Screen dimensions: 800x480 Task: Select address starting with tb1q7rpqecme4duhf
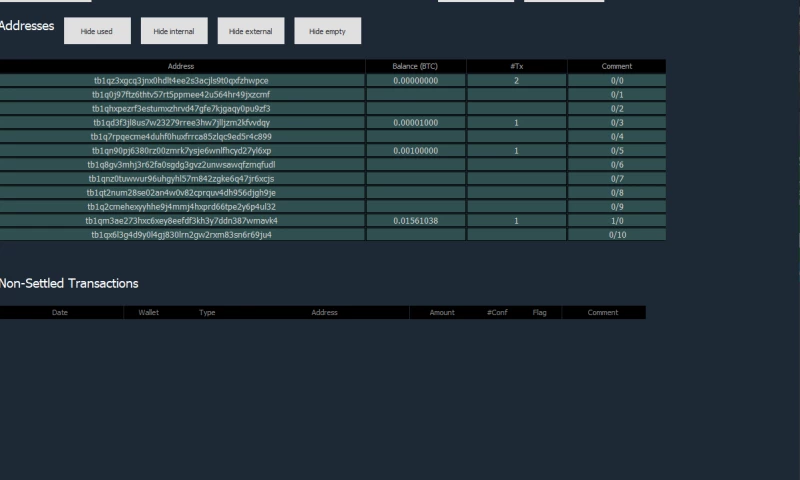pos(181,137)
